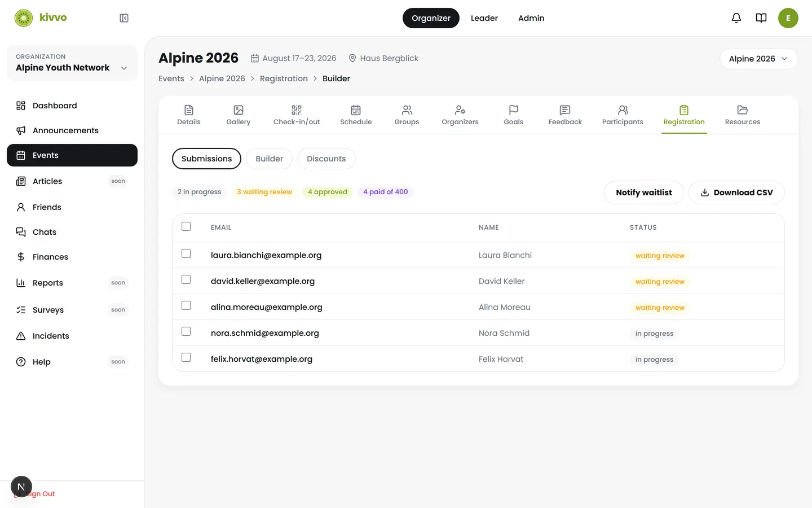Click the Surveys checklist icon
This screenshot has height=508, width=812.
click(x=21, y=310)
